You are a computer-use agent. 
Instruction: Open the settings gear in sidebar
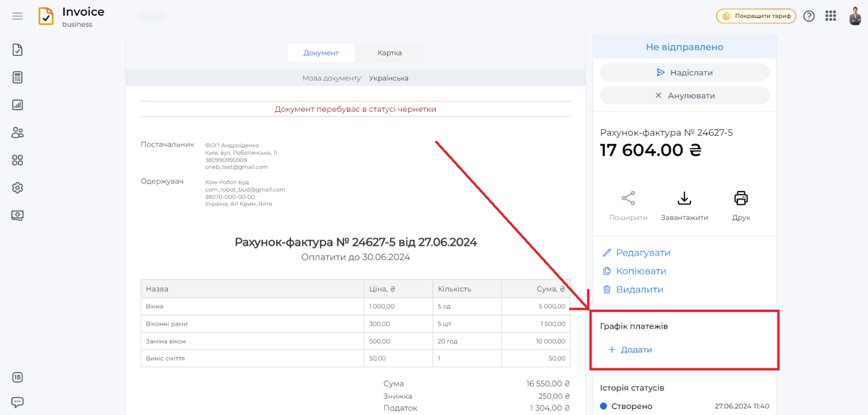pos(17,188)
